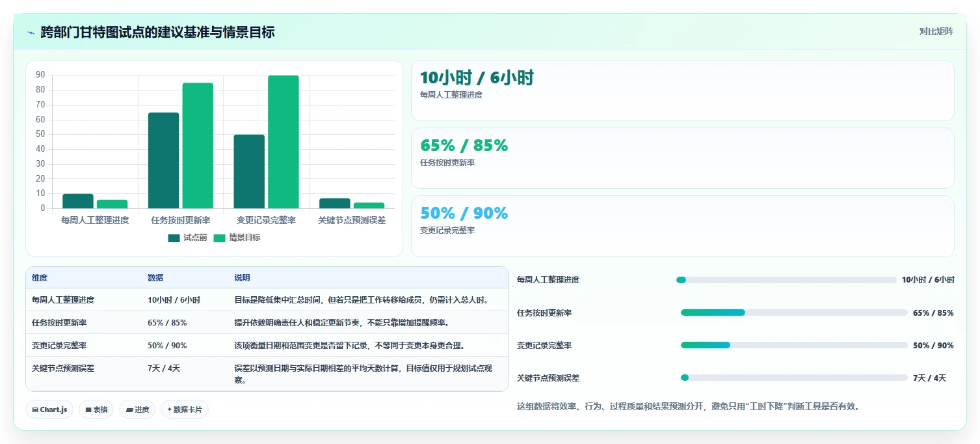Click the 情景目标 bar for 关键节点预测误差
The height and width of the screenshot is (444, 980).
pyautogui.click(x=369, y=206)
